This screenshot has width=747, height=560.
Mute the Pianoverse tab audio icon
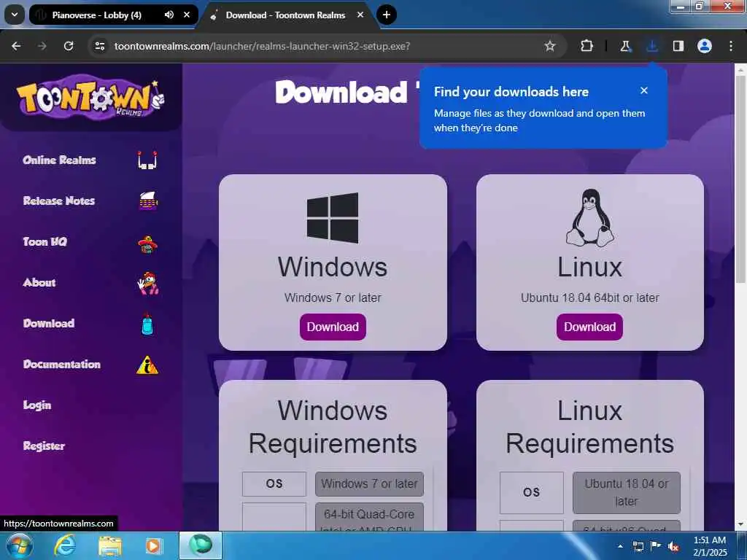pos(169,15)
